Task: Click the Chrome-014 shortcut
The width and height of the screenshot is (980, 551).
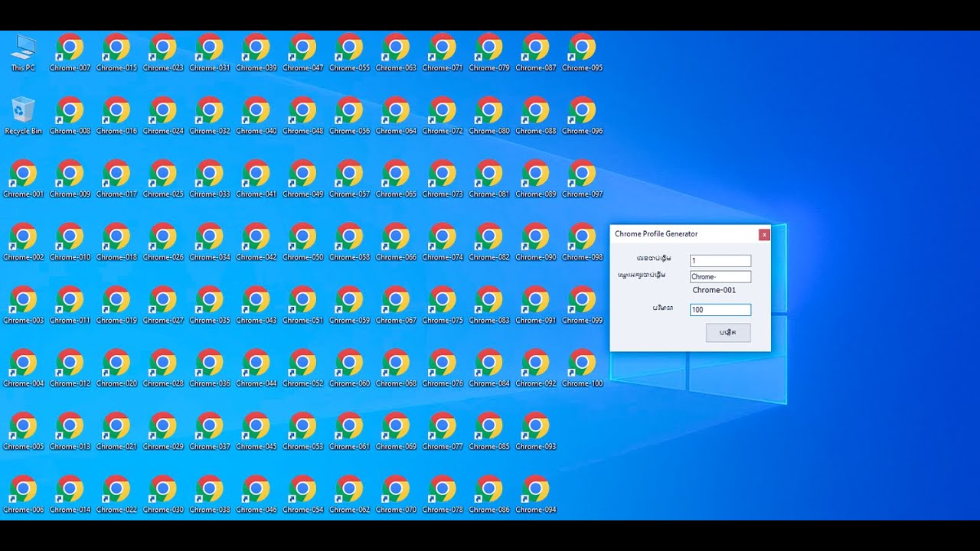Action: coord(70,495)
